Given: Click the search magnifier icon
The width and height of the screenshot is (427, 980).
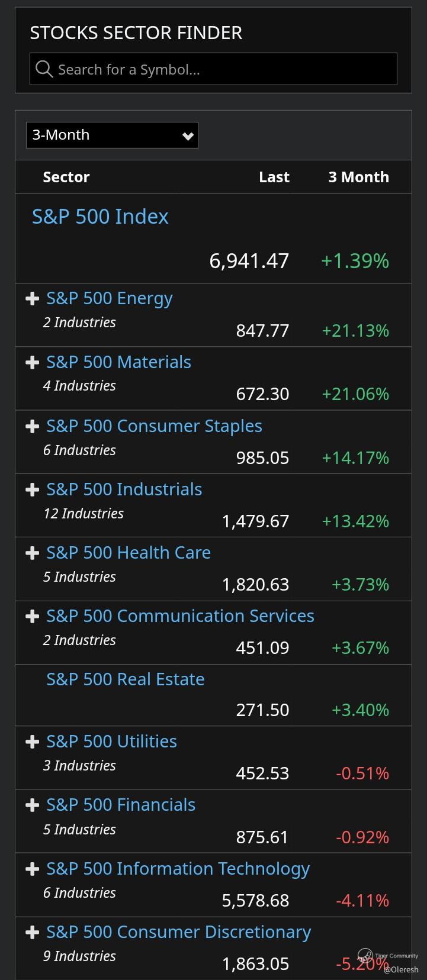Looking at the screenshot, I should (44, 69).
